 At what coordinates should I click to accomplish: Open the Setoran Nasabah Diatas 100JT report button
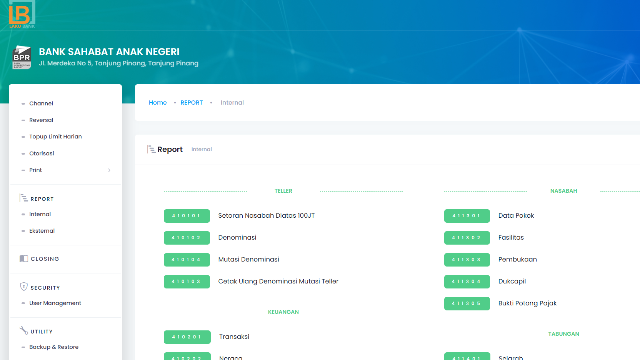click(187, 216)
